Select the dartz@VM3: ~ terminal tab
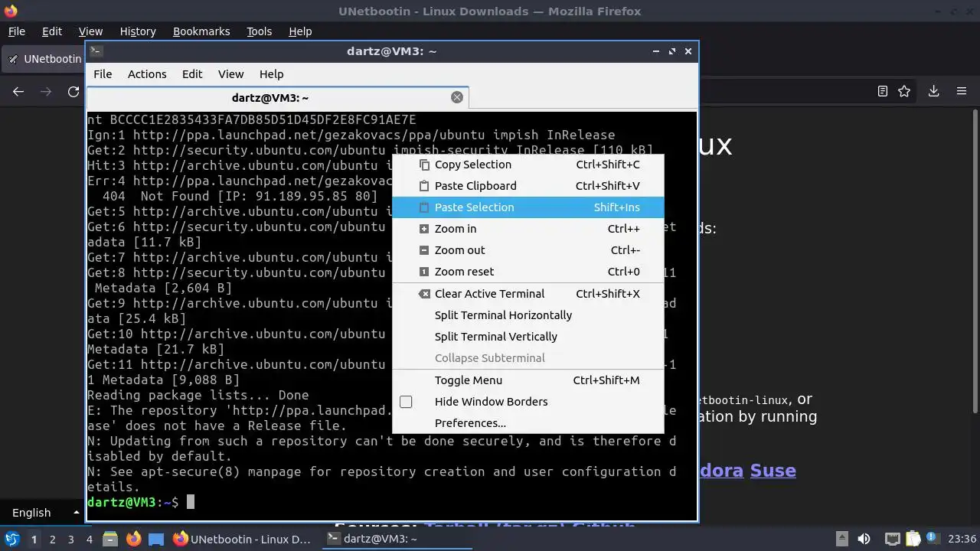 (x=277, y=98)
